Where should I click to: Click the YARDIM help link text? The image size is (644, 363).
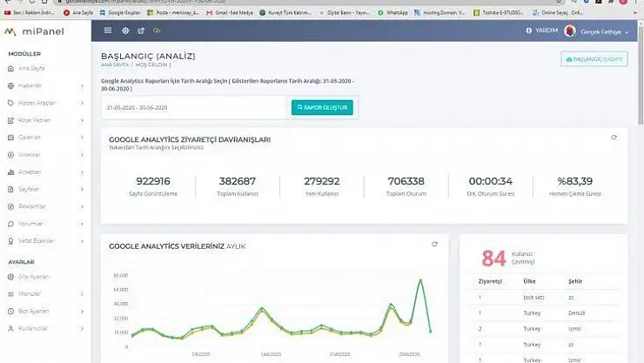coord(547,30)
